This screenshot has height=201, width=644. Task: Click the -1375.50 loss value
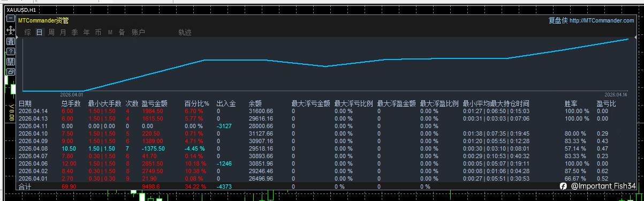point(153,148)
